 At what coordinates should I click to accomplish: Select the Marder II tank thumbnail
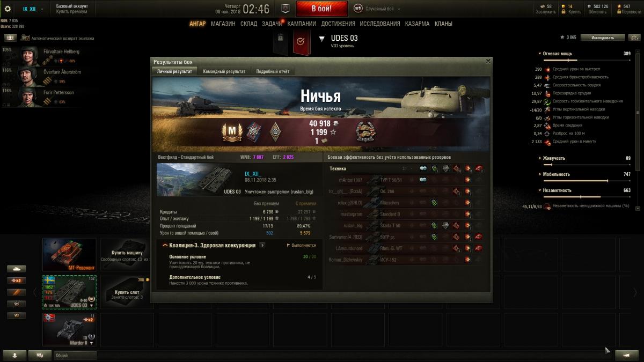coord(70,330)
